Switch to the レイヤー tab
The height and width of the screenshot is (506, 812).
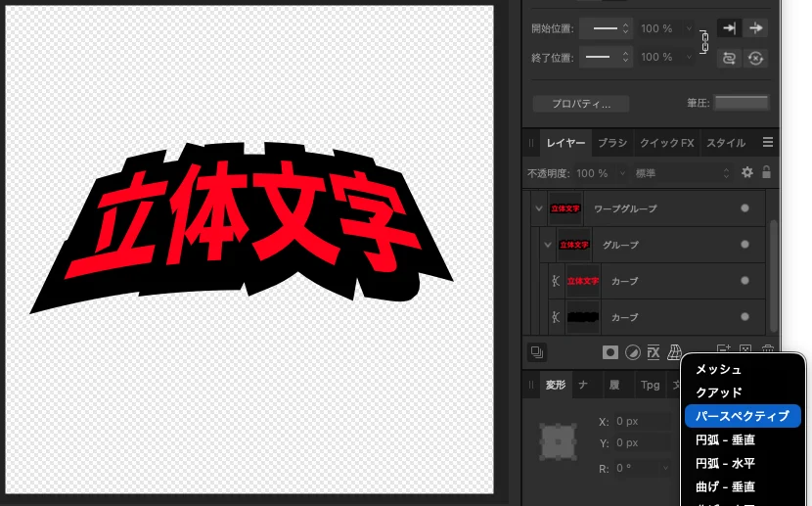[565, 143]
